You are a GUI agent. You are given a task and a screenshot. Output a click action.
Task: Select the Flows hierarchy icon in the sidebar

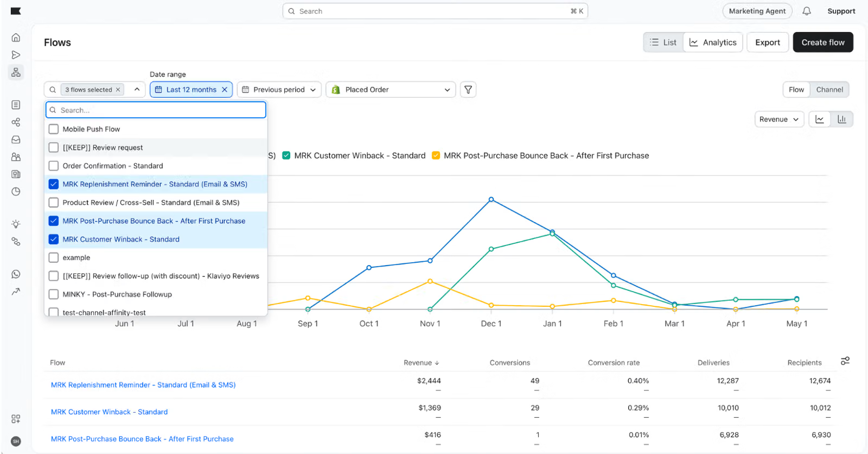pyautogui.click(x=16, y=72)
